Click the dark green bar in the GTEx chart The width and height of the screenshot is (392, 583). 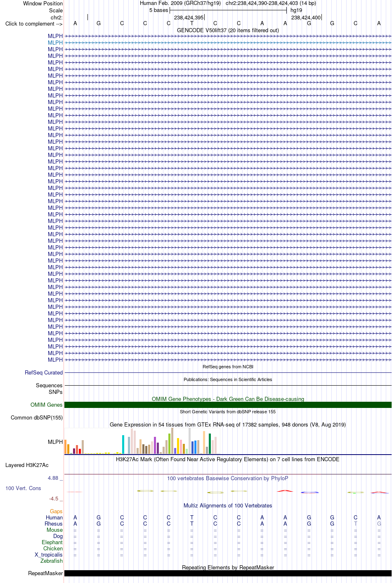point(210,444)
